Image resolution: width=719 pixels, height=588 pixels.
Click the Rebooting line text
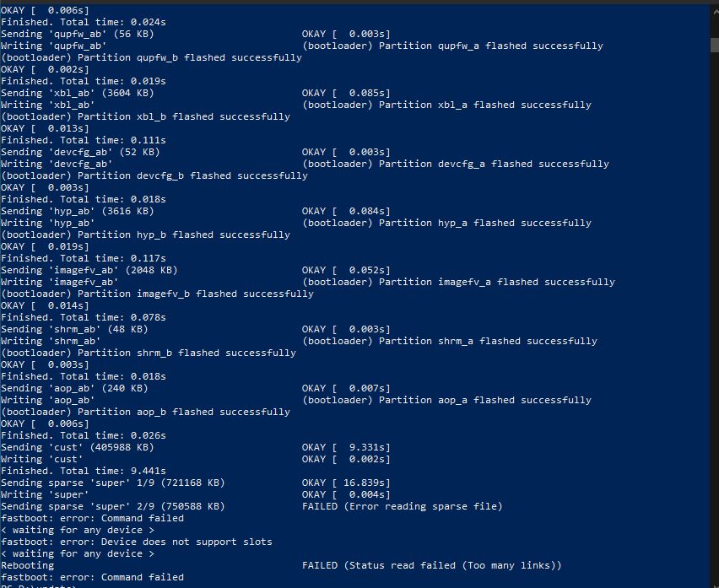pos(28,565)
